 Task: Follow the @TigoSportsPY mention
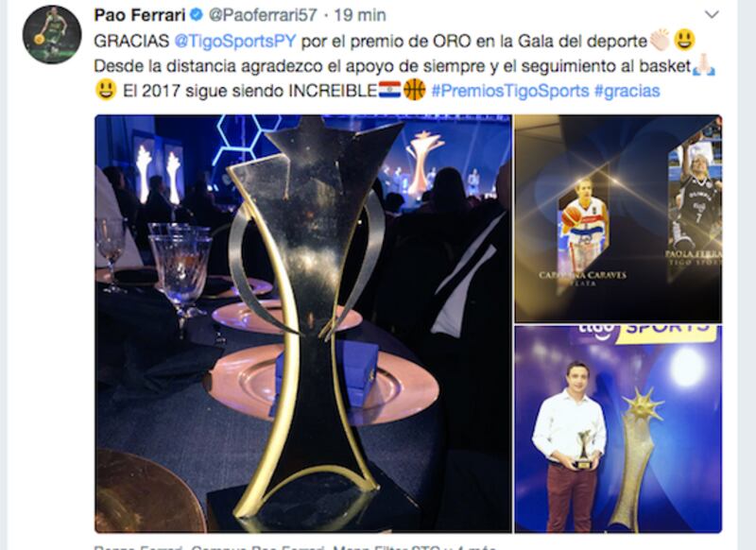(234, 41)
